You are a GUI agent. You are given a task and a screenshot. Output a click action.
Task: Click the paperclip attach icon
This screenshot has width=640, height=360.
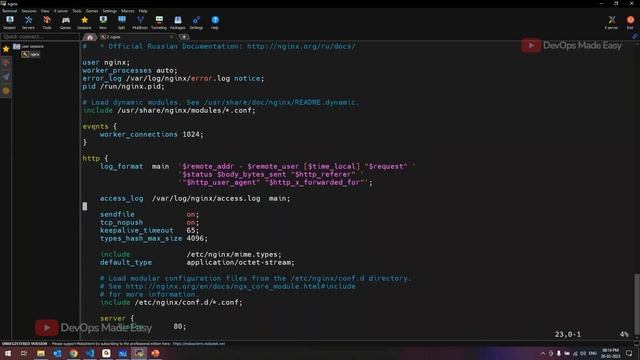click(635, 36)
